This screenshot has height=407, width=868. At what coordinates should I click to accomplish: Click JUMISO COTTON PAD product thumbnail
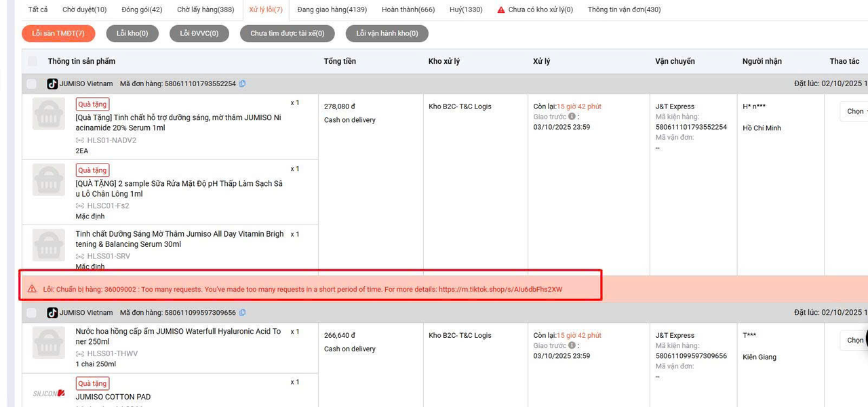[x=49, y=393]
